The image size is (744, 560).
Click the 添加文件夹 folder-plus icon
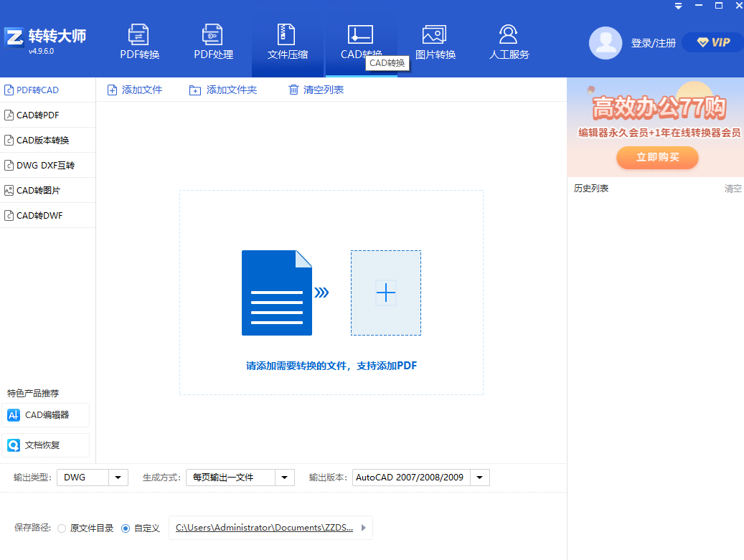pos(195,90)
